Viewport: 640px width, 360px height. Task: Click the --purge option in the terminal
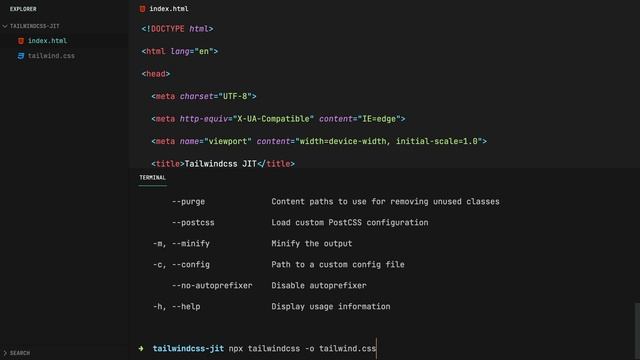tap(188, 202)
